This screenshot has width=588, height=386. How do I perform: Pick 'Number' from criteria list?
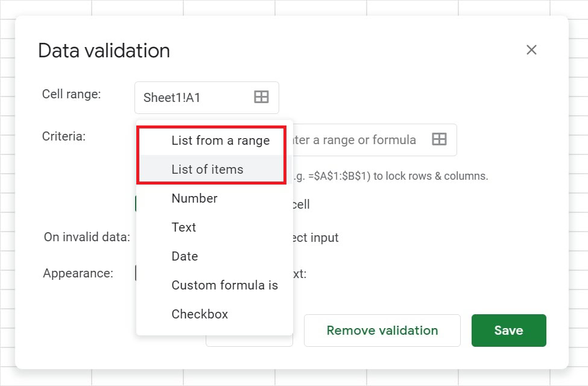pyautogui.click(x=194, y=198)
